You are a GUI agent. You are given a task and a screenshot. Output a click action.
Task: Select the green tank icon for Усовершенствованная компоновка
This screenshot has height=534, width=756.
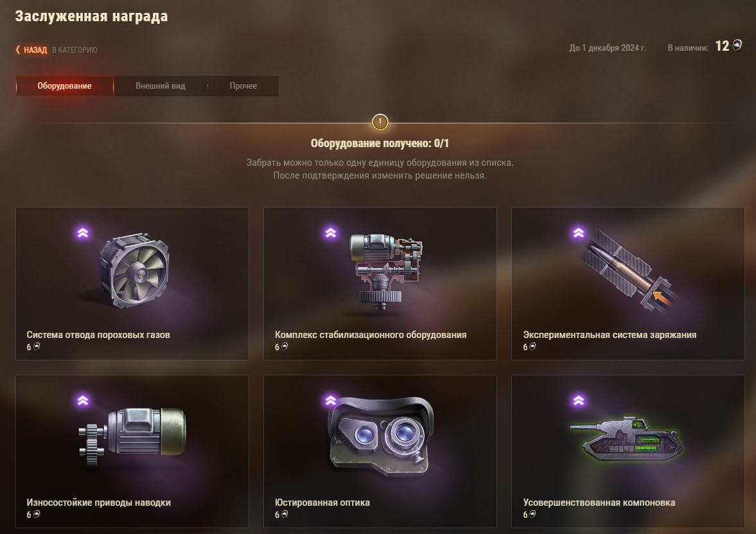pos(626,438)
